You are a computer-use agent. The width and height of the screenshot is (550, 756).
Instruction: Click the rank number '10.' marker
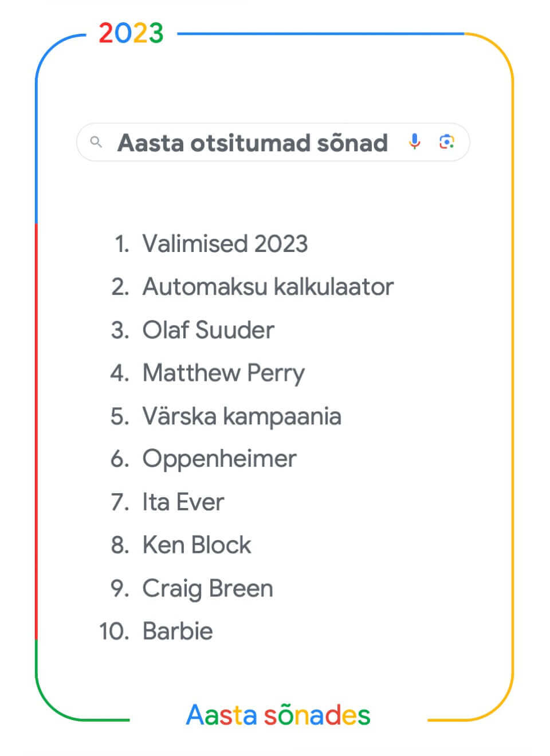115,631
